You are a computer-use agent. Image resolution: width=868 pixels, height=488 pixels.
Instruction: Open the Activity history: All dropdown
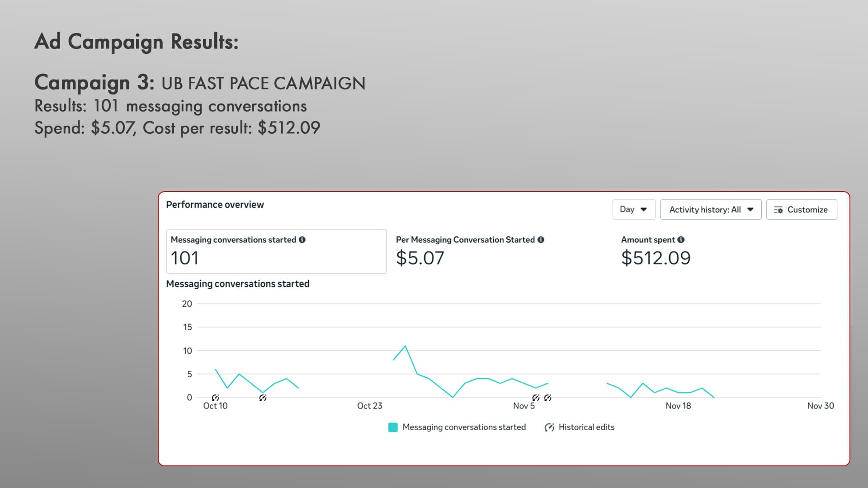pyautogui.click(x=710, y=209)
